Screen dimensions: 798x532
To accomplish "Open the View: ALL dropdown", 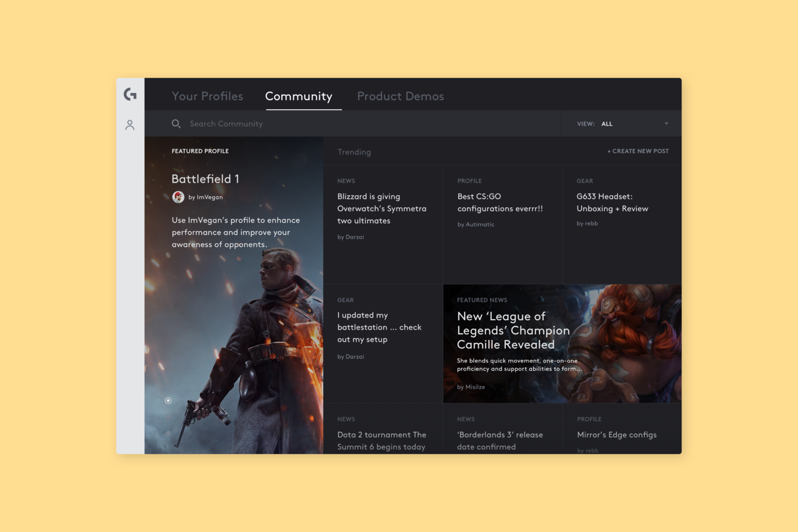I will coord(621,124).
